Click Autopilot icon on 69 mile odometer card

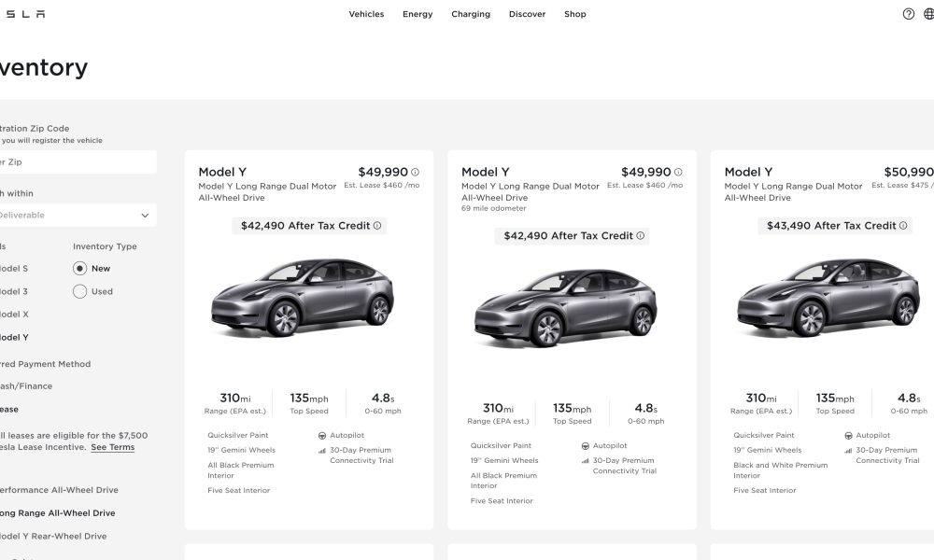coord(585,446)
